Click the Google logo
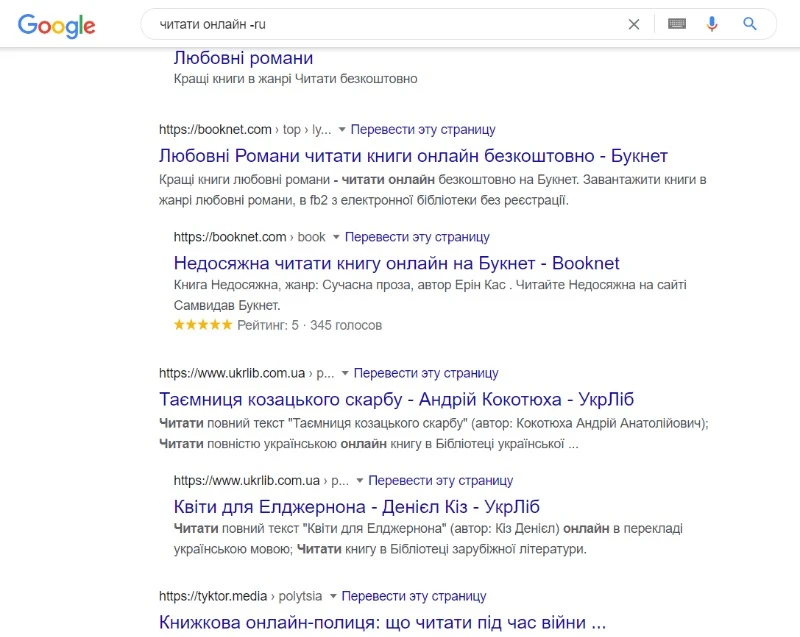 pos(56,25)
